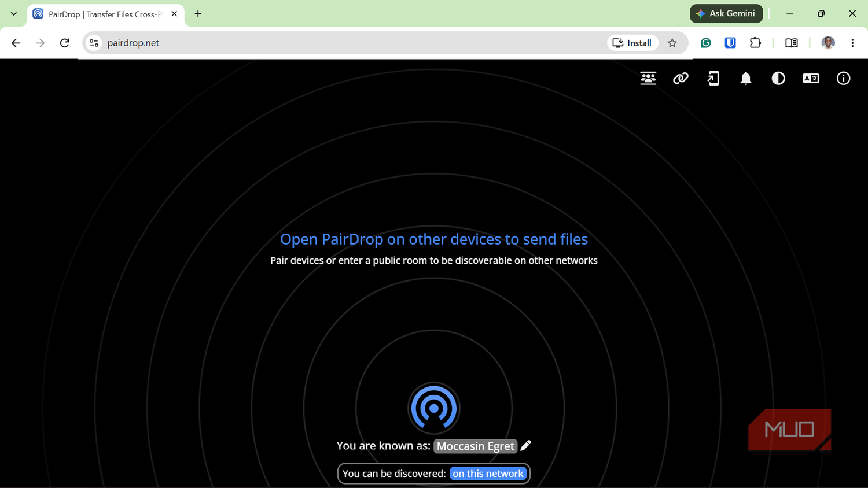Open the public room icon in PairDrop
The height and width of the screenshot is (488, 868).
pyautogui.click(x=648, y=78)
